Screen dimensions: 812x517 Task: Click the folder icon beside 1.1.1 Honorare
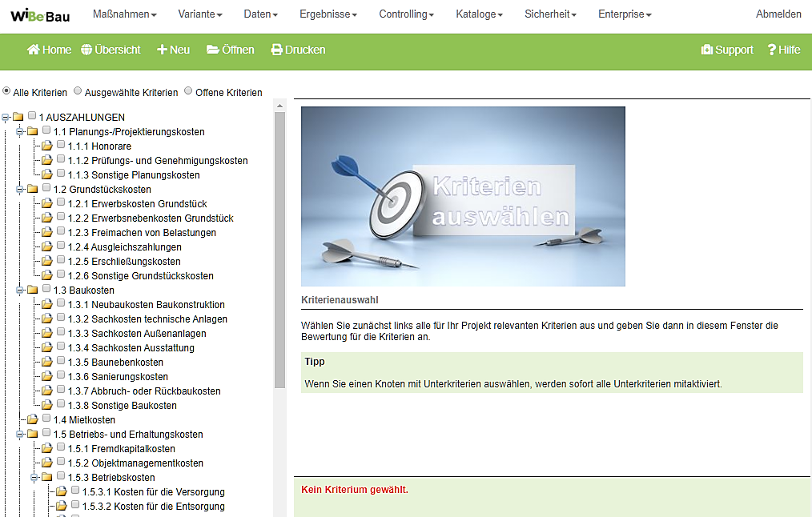tap(47, 146)
